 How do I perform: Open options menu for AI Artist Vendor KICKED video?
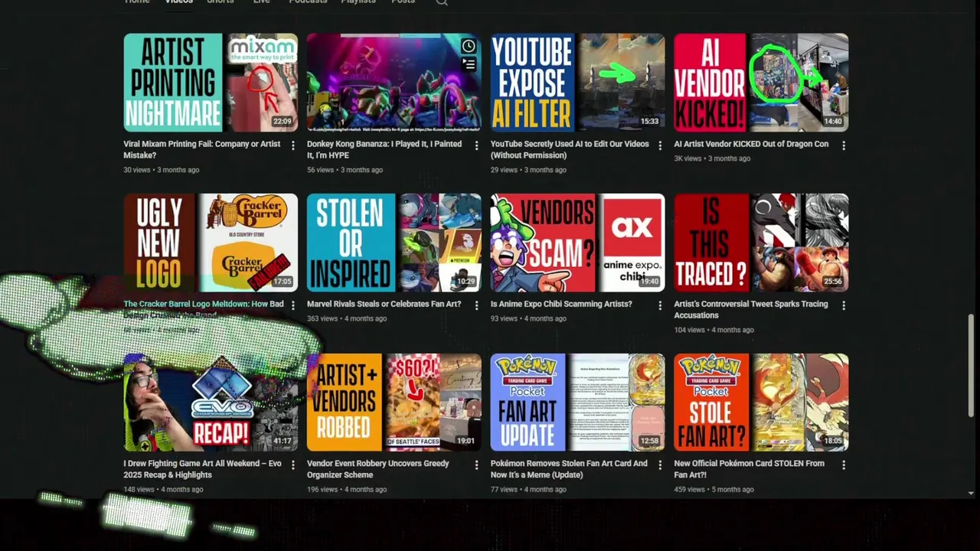click(x=844, y=145)
